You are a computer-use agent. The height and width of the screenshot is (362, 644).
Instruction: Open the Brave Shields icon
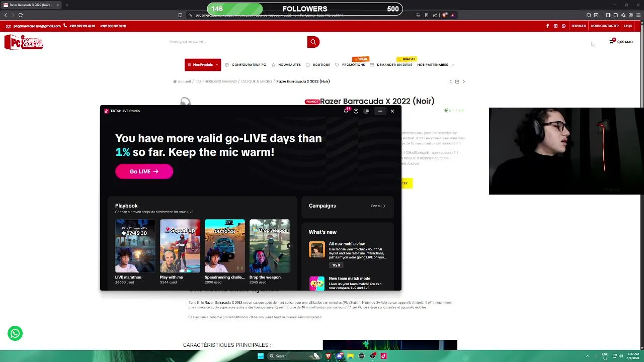pos(444,15)
